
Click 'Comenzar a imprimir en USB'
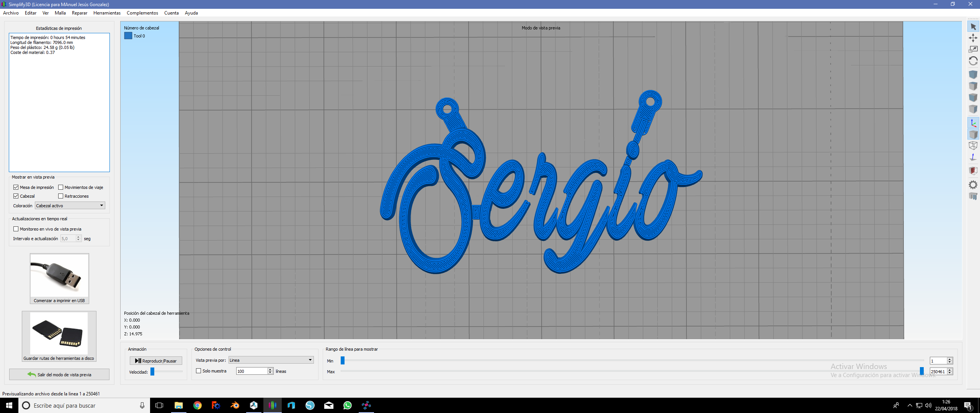59,278
